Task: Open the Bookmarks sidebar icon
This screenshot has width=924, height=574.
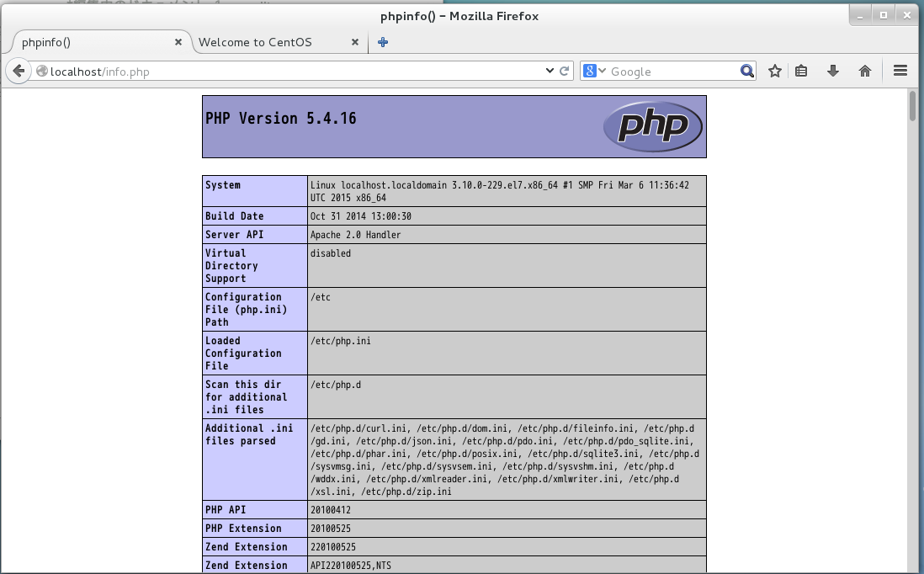Action: [800, 71]
